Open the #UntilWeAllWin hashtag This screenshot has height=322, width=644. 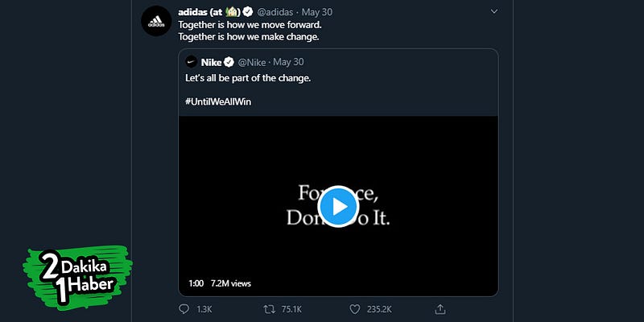point(218,101)
